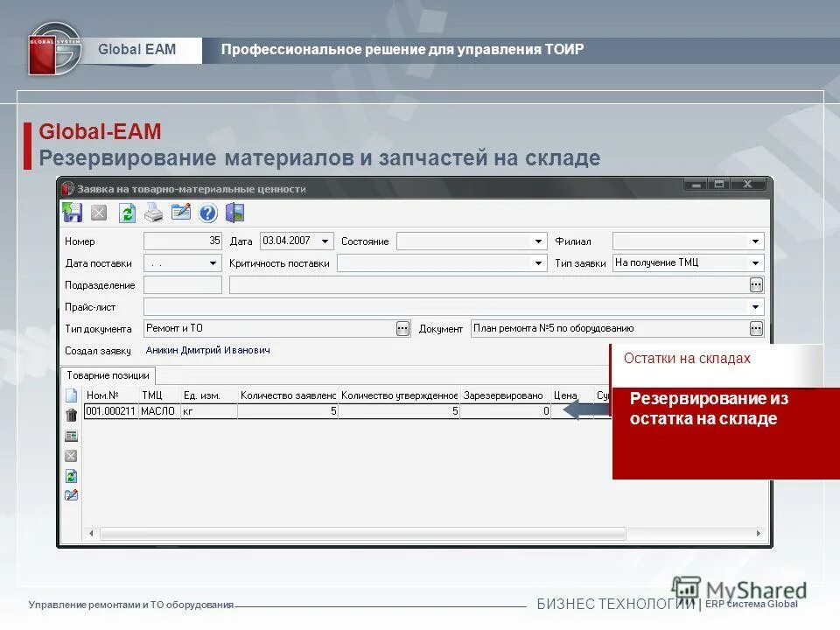840x630 pixels.
Task: Click the Количество заявленное column header
Action: pos(288,395)
